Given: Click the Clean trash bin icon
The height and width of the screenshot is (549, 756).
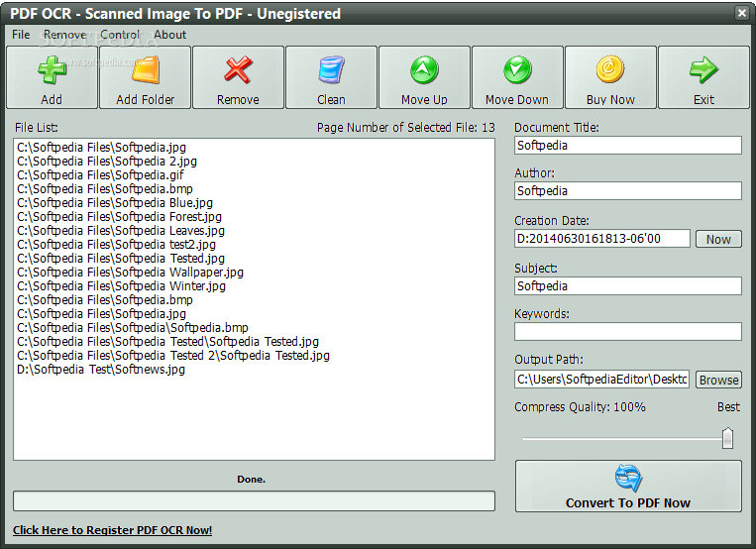Looking at the screenshot, I should [331, 70].
